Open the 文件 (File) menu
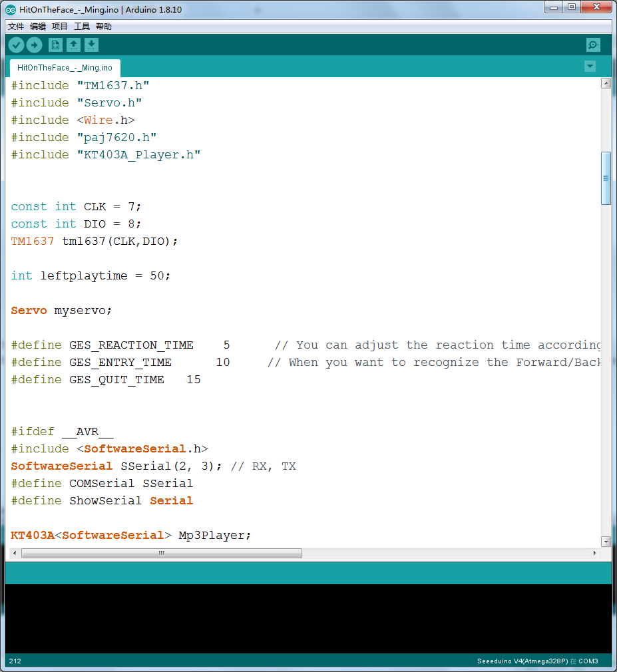617x672 pixels. (x=16, y=27)
